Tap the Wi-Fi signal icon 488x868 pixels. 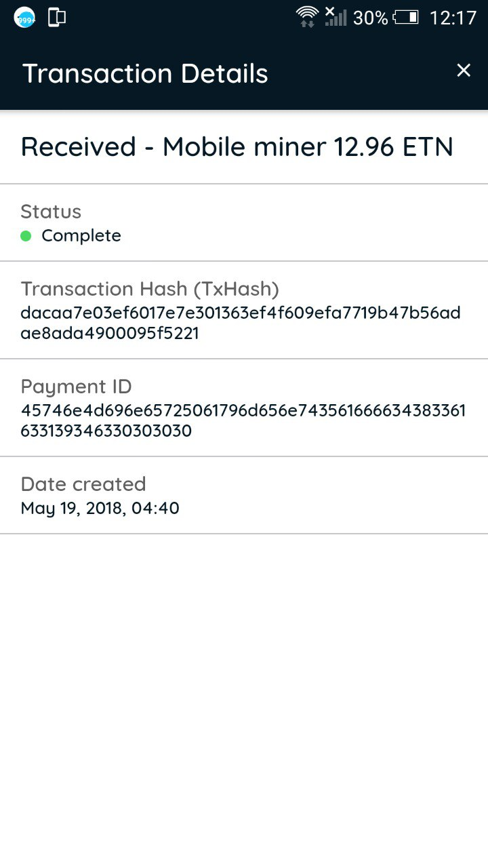307,16
